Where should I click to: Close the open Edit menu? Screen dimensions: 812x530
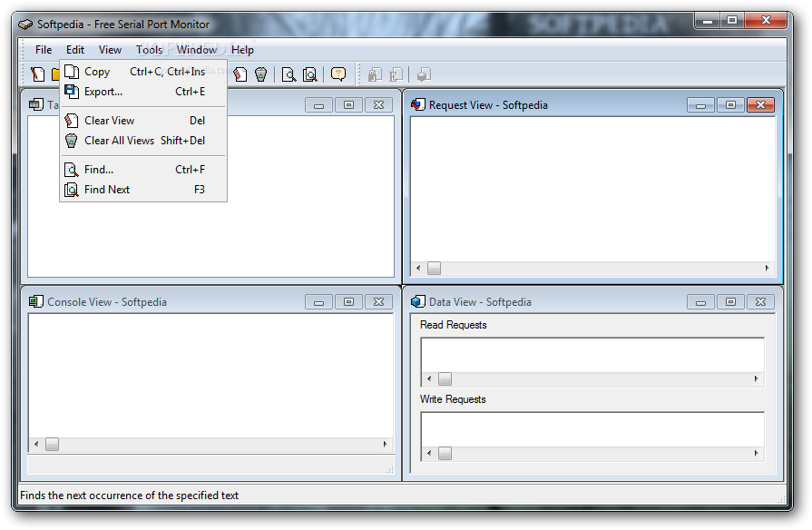point(75,50)
